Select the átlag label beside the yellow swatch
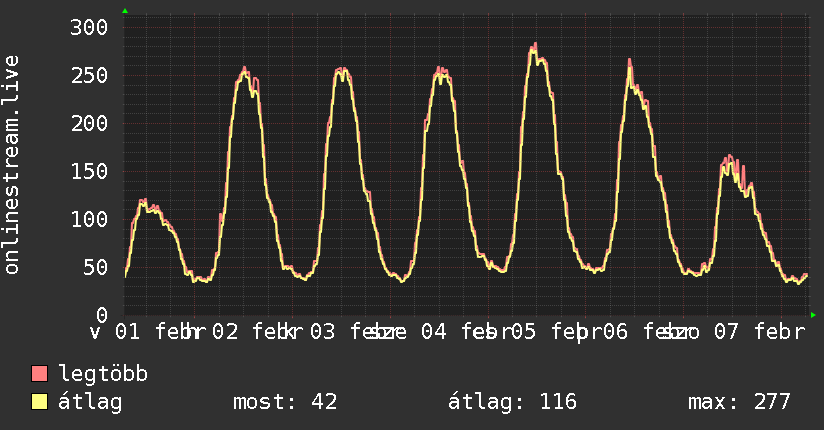 pyautogui.click(x=91, y=402)
